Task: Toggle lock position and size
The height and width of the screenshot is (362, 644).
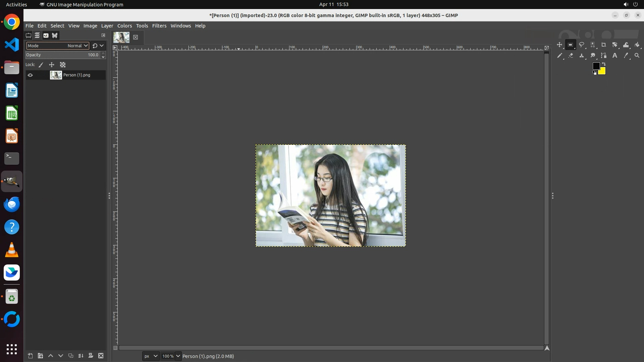Action: coord(52,65)
